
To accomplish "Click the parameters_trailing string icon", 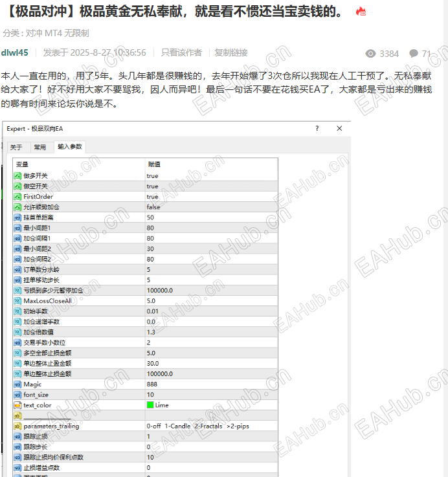I will (17, 427).
